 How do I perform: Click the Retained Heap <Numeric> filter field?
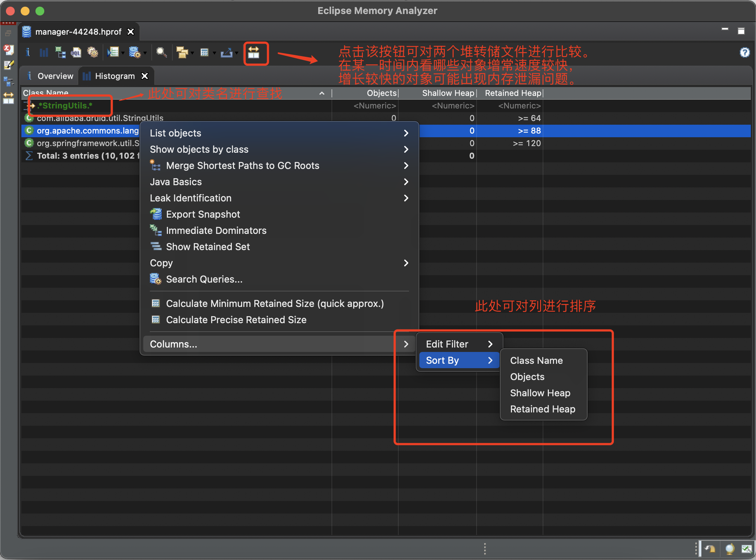coord(510,106)
